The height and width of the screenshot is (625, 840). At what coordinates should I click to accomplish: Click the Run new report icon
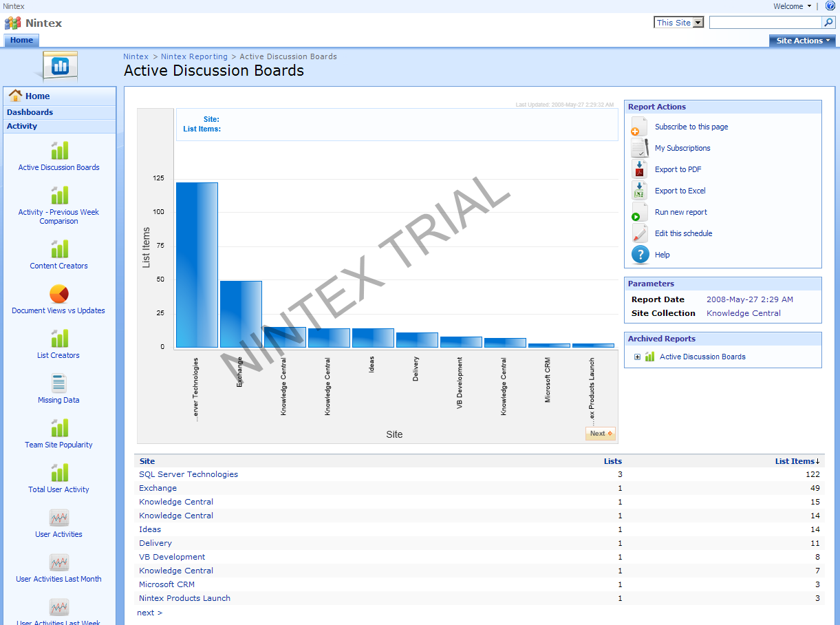coord(640,212)
